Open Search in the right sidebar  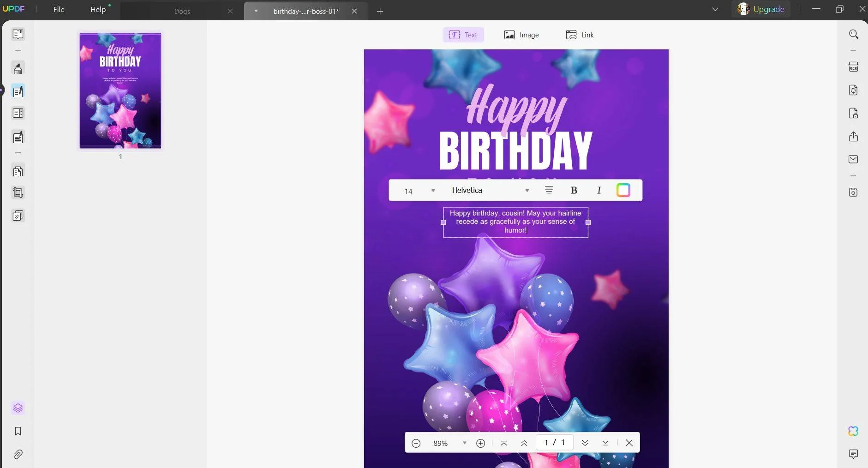854,34
